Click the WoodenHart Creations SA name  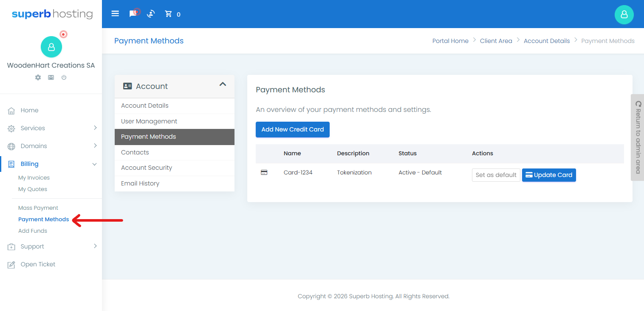tap(51, 65)
